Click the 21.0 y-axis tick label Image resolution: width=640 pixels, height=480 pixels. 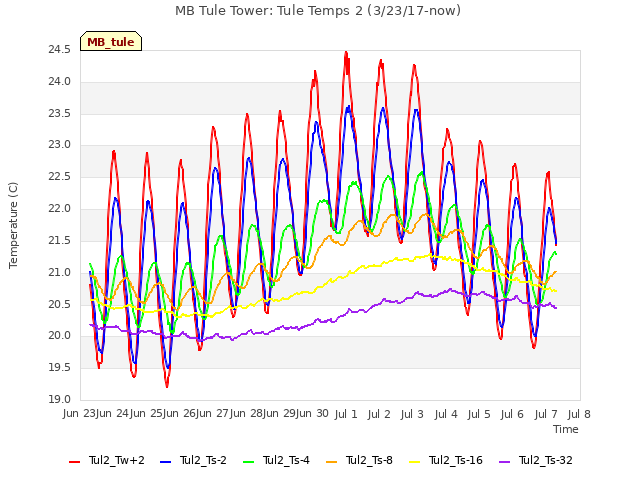pos(60,272)
